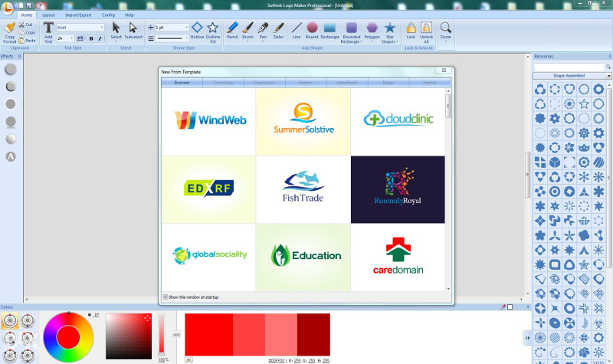Open the Import/Export ribbon tab
613x364 pixels.
pos(78,15)
